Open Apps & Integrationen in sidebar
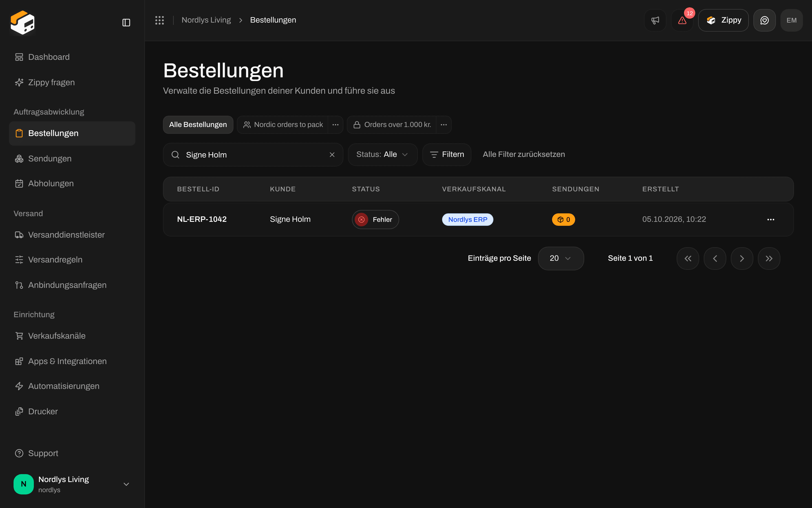 72,361
